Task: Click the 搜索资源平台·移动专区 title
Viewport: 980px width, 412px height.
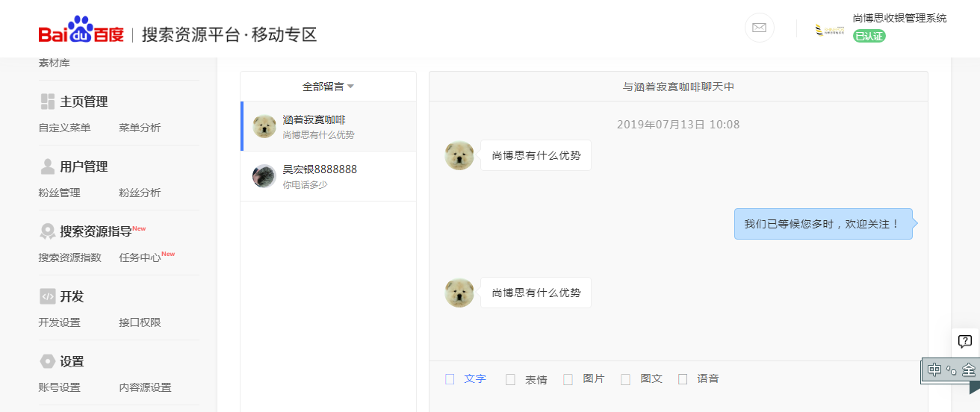Action: point(230,34)
